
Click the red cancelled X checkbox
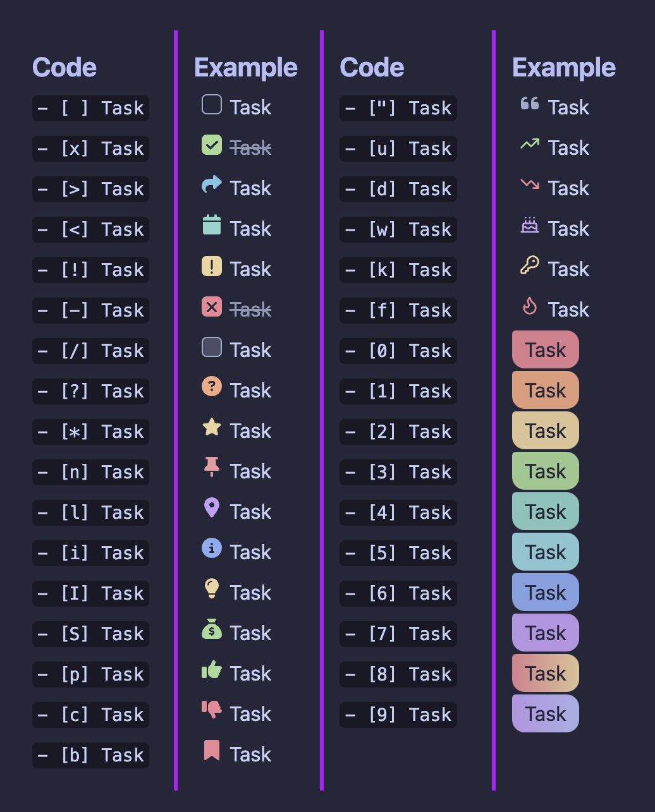click(x=212, y=307)
